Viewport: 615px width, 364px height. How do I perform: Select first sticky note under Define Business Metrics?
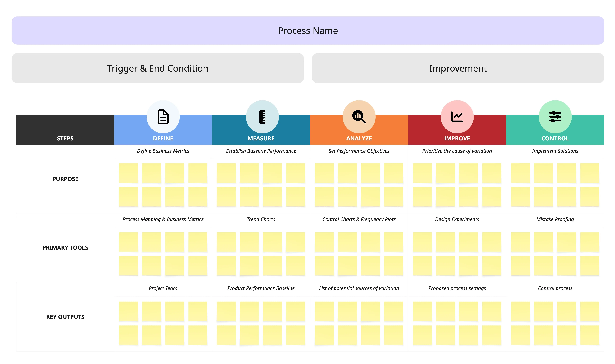click(128, 173)
